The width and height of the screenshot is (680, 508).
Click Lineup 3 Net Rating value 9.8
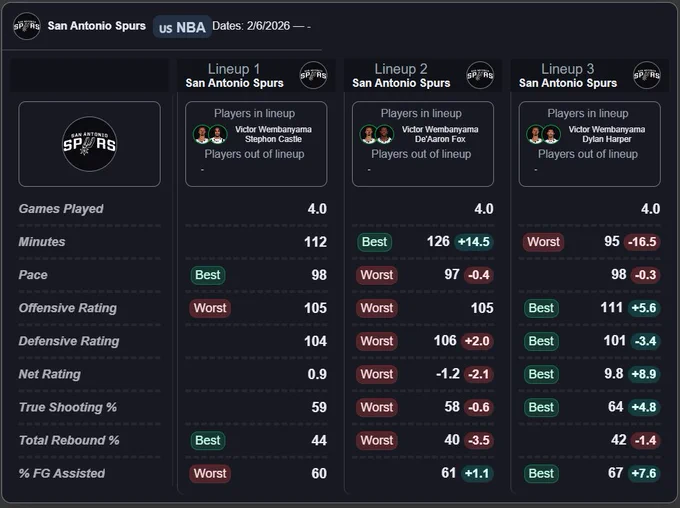pos(614,374)
